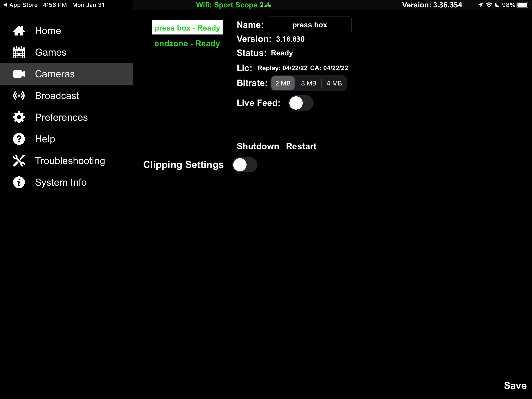Select press box - Ready camera
Viewport: 532px width, 399px height.
coord(187,27)
